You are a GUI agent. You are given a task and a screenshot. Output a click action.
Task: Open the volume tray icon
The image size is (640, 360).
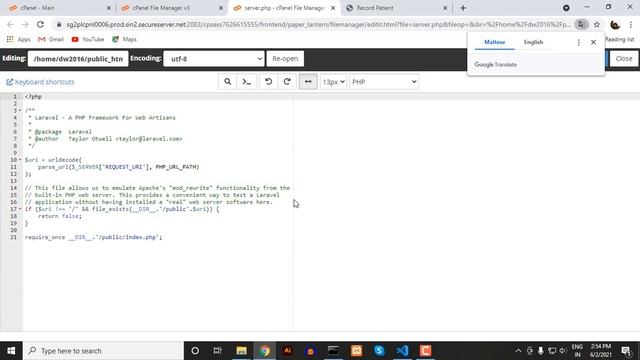click(x=563, y=351)
